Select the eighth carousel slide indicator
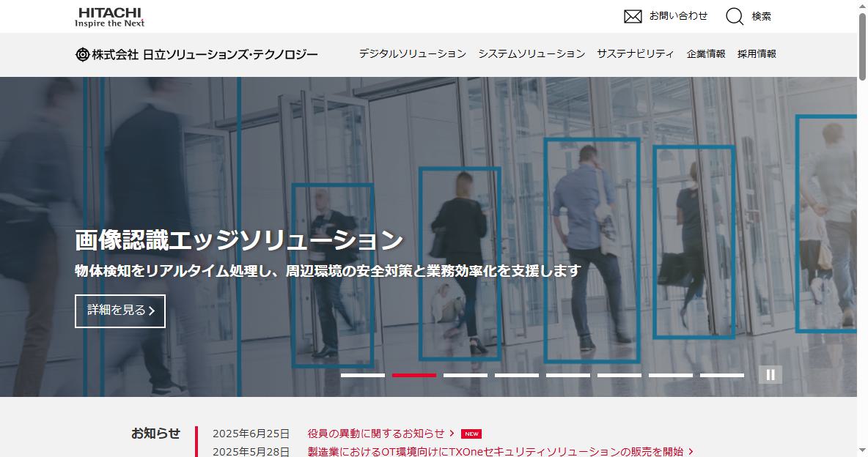 point(722,375)
